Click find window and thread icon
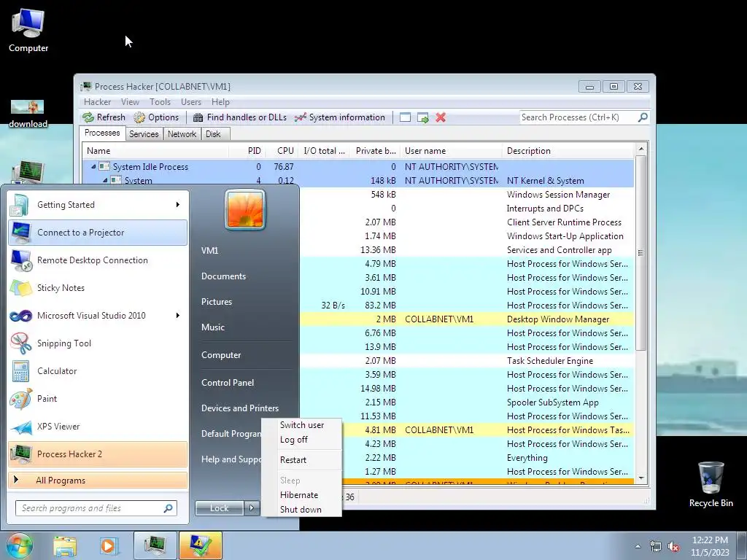Screen dimensions: 747x560 click(x=422, y=117)
